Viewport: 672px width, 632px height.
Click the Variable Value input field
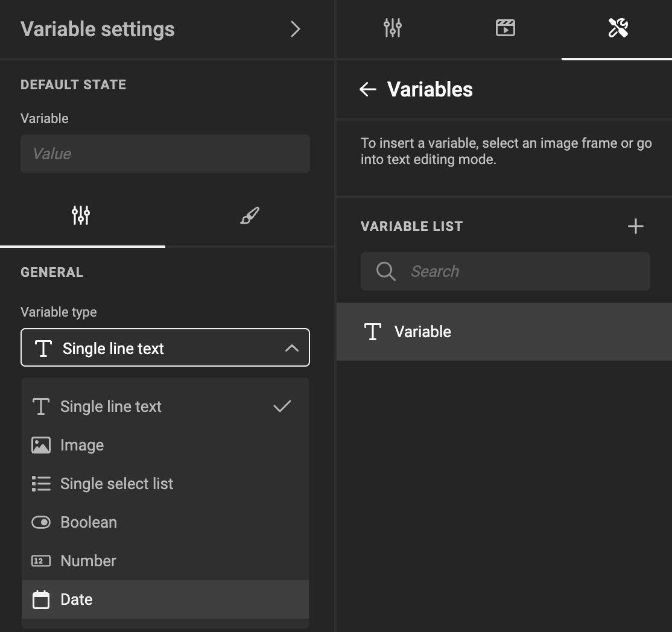tap(165, 154)
